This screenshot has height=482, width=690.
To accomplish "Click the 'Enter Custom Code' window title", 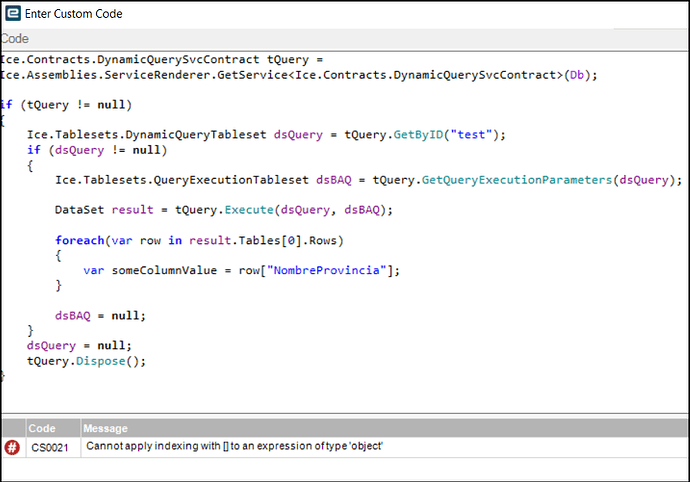I will pyautogui.click(x=73, y=14).
